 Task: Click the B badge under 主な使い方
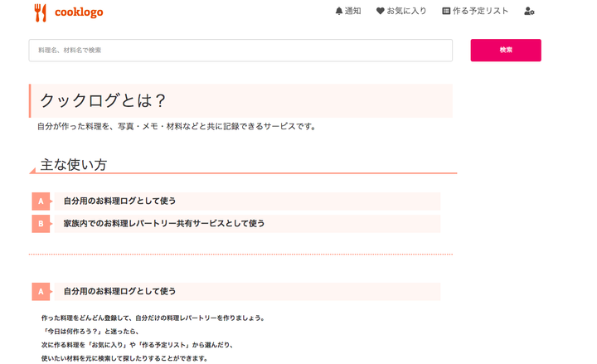coord(41,224)
